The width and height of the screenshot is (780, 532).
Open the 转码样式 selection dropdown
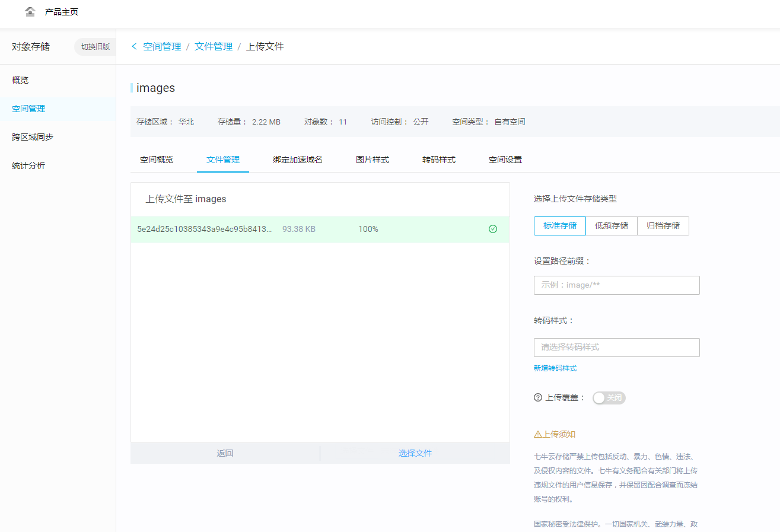pyautogui.click(x=617, y=348)
